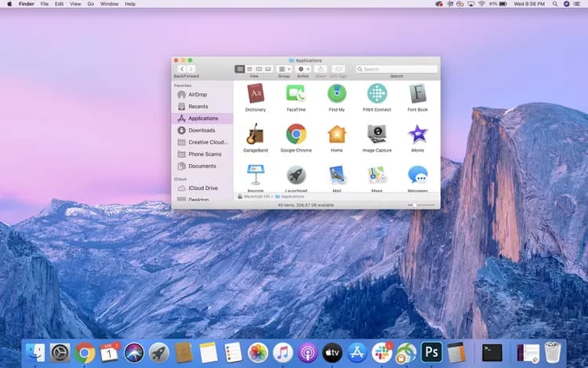Switch to list view mode

pos(249,69)
